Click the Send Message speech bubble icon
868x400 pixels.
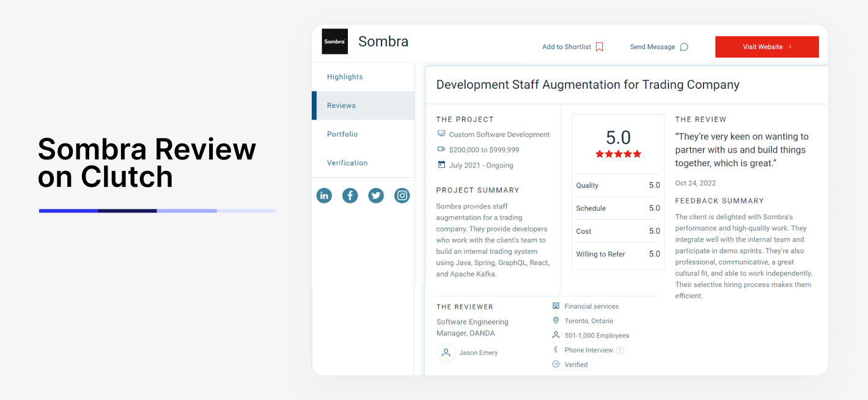684,47
